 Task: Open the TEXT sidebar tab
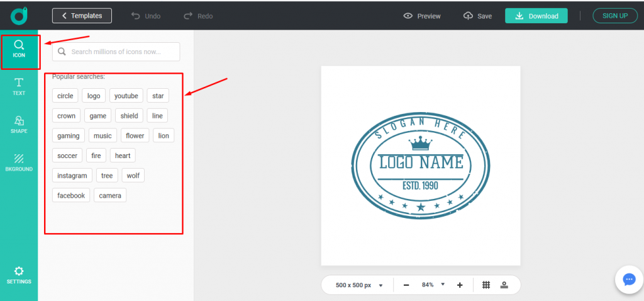pos(19,87)
